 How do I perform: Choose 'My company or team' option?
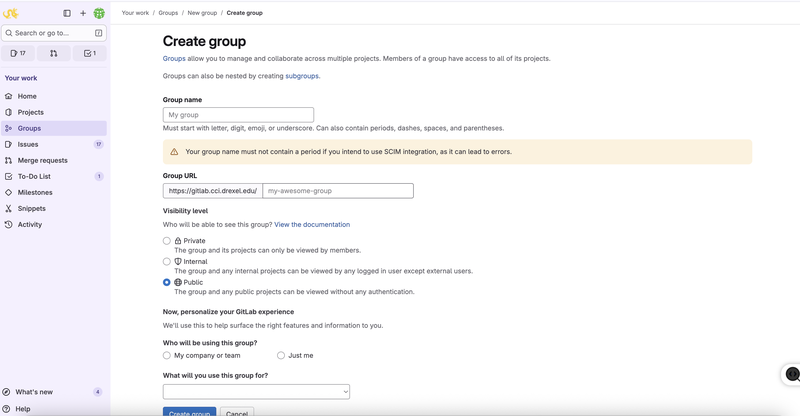click(167, 355)
